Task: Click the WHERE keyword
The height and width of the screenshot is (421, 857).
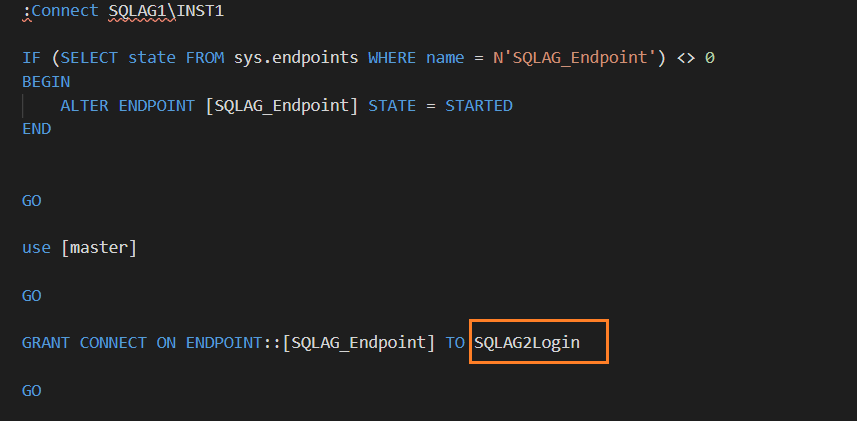Action: click(x=392, y=58)
